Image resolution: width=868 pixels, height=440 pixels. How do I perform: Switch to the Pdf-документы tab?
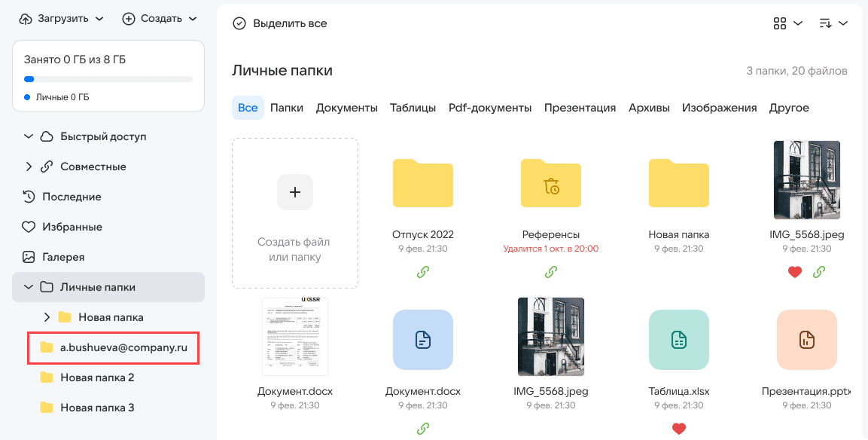[x=490, y=108]
